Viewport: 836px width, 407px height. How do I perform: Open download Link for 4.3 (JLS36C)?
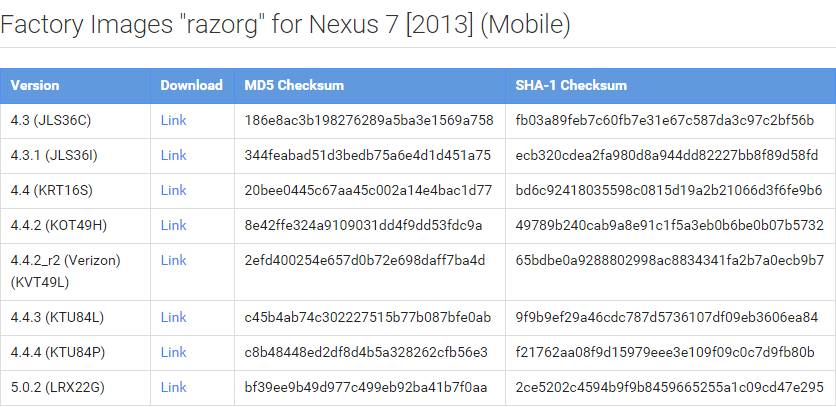click(x=173, y=120)
